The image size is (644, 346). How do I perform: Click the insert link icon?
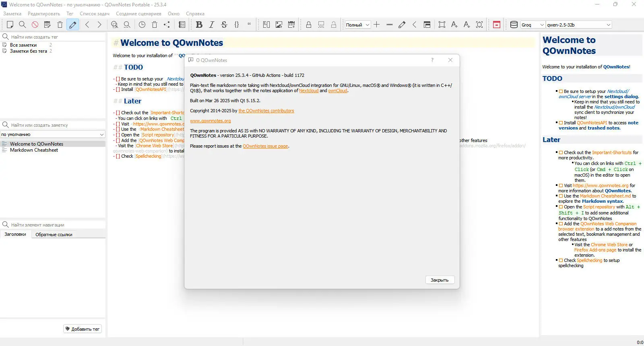coord(266,25)
